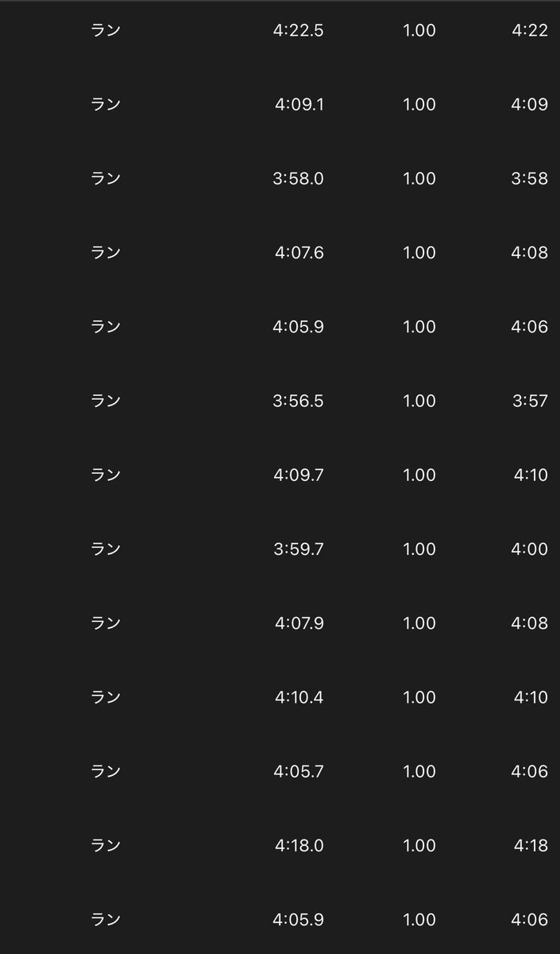Click the lap time 4:09.1
Image resolution: width=560 pixels, height=954 pixels.
coord(299,104)
